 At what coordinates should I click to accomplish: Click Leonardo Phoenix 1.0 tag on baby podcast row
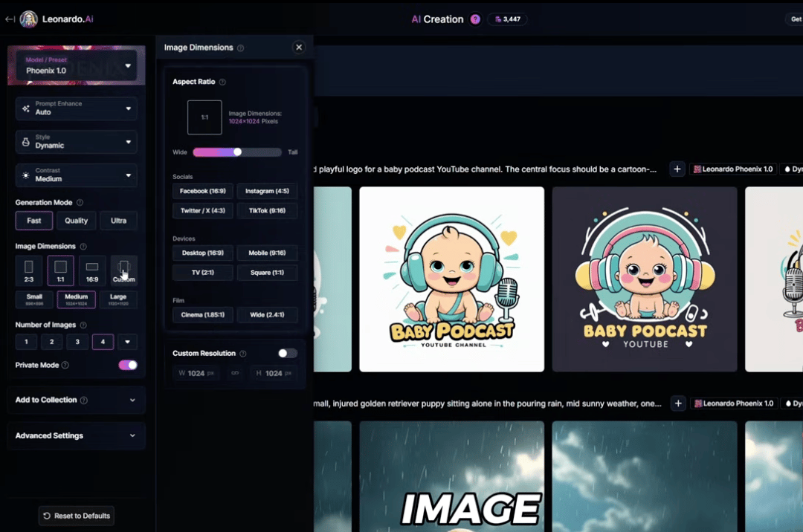point(733,169)
